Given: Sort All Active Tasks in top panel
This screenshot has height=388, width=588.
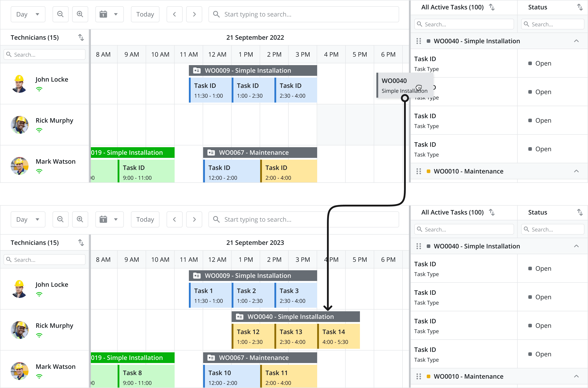Looking at the screenshot, I should tap(492, 7).
